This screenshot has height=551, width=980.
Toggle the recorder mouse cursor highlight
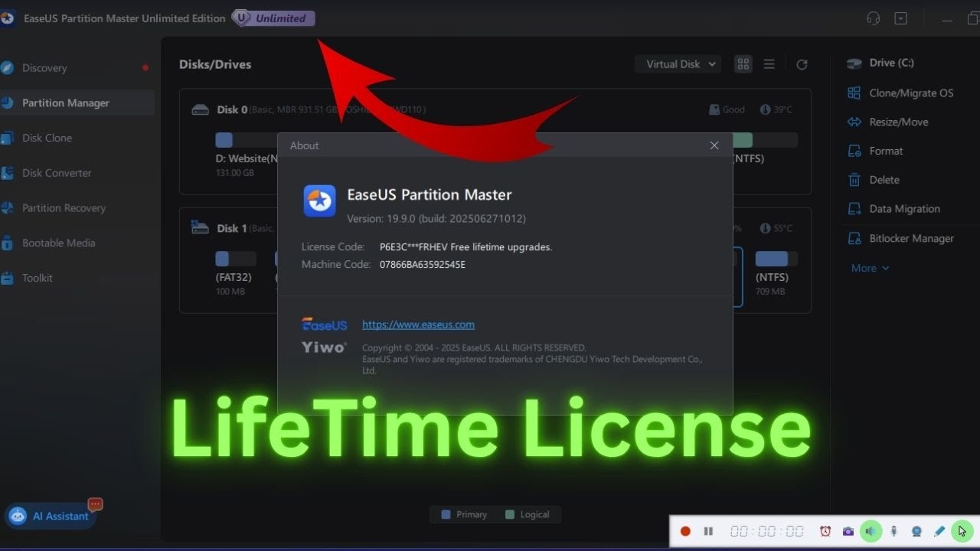click(962, 531)
